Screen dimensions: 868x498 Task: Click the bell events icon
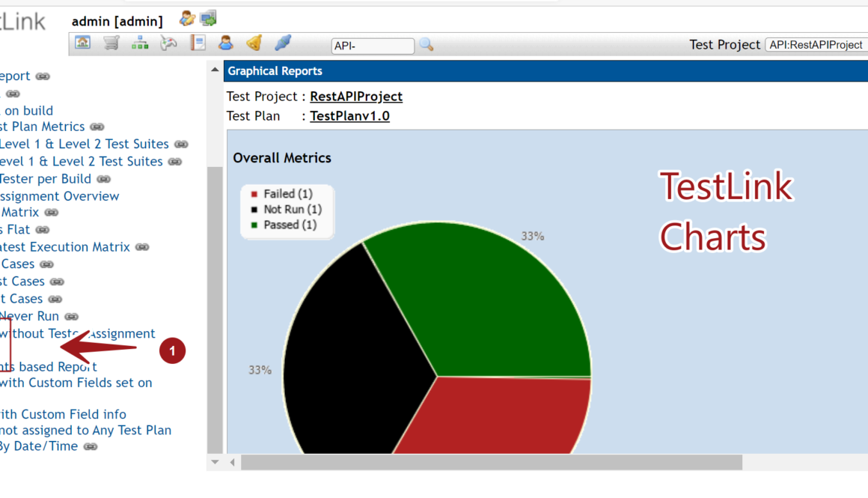coord(254,43)
